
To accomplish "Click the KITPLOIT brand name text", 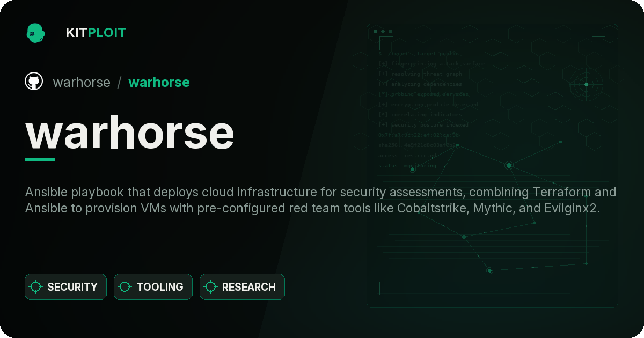I will [96, 33].
